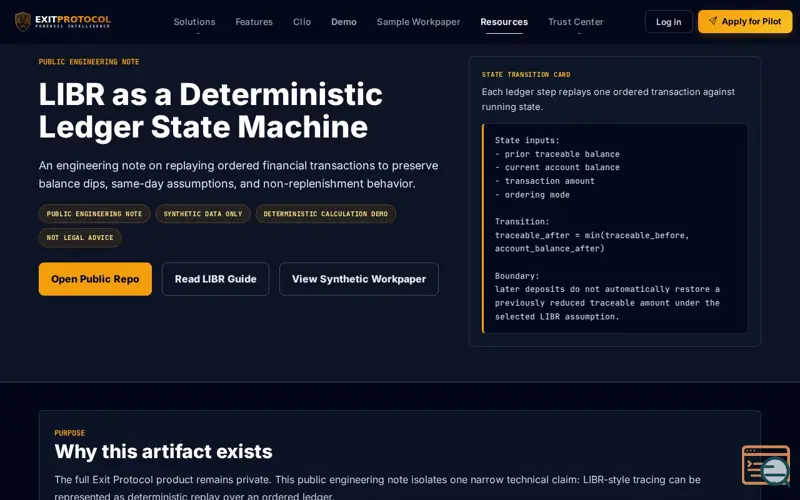Open the floating terminal chat widget icon
The width and height of the screenshot is (800, 500).
tap(766, 465)
